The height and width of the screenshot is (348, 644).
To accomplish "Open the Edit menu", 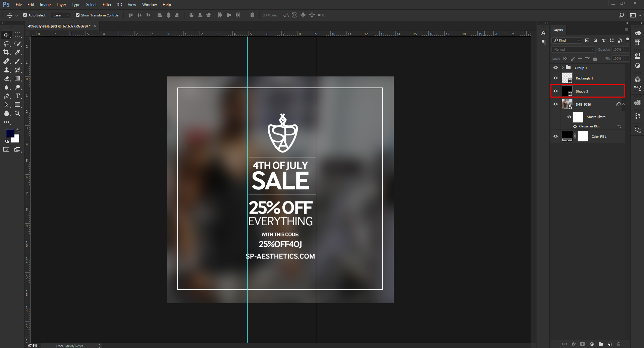I will 31,5.
